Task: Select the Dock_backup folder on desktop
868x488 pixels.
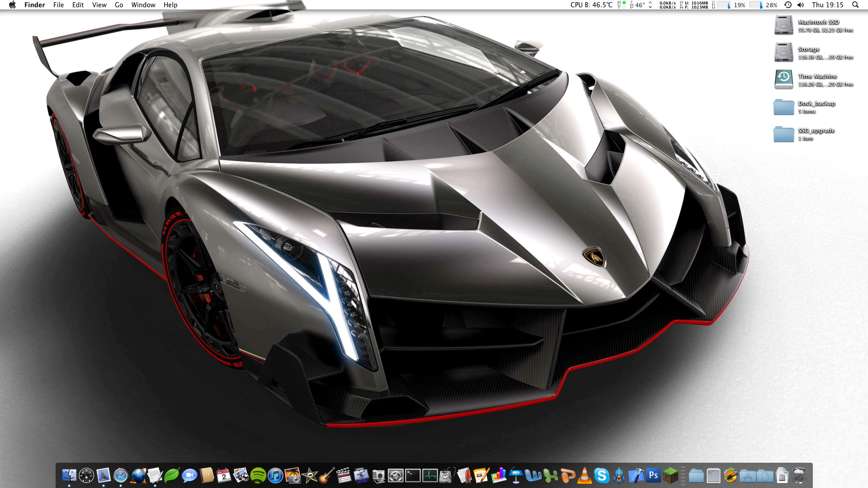Action: pos(783,107)
